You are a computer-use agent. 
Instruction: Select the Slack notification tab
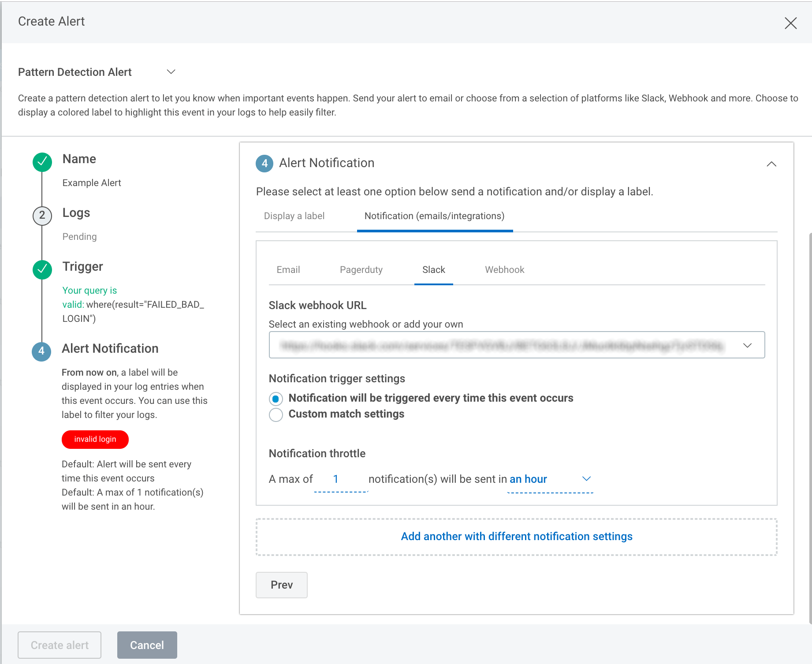point(434,270)
